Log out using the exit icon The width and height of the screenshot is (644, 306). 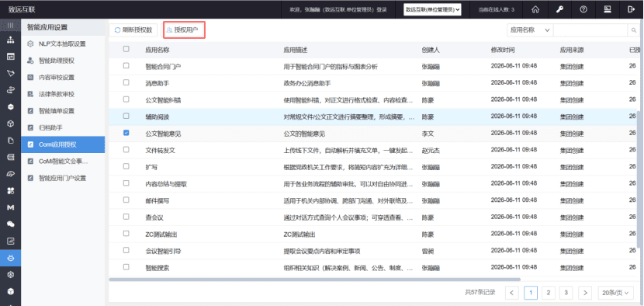(632, 9)
